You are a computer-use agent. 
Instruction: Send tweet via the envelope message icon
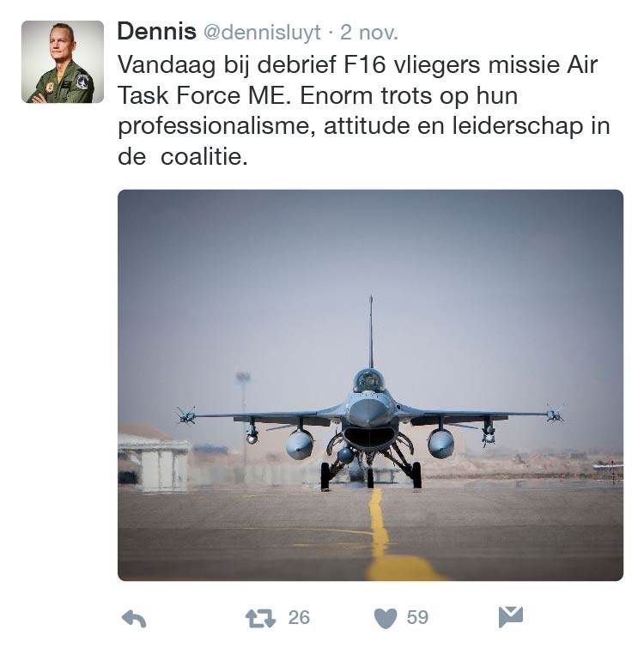511,617
